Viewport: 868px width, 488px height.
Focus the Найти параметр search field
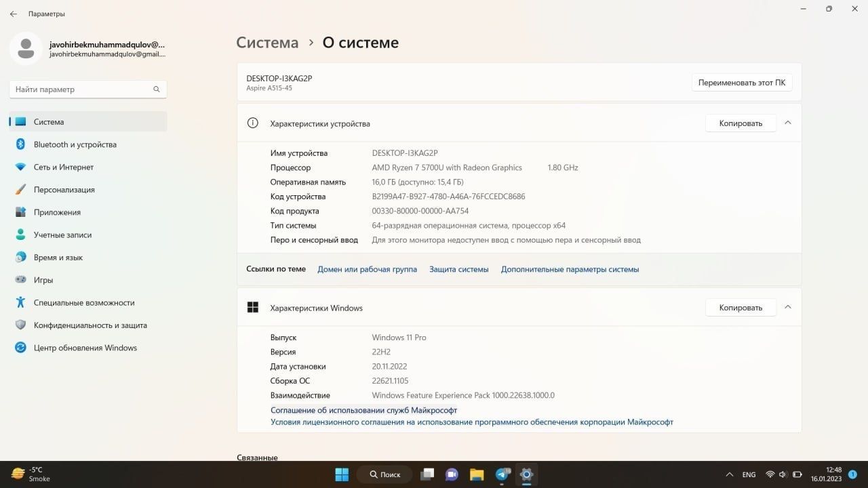click(88, 89)
